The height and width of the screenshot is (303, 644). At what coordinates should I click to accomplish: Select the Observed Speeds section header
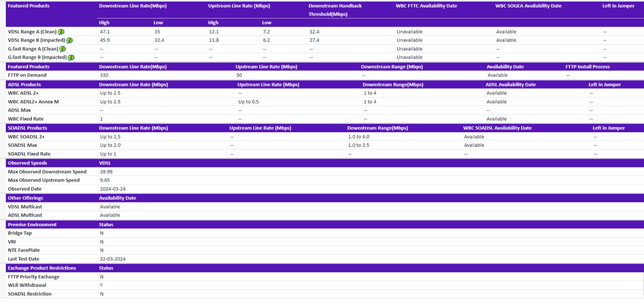[x=26, y=164]
